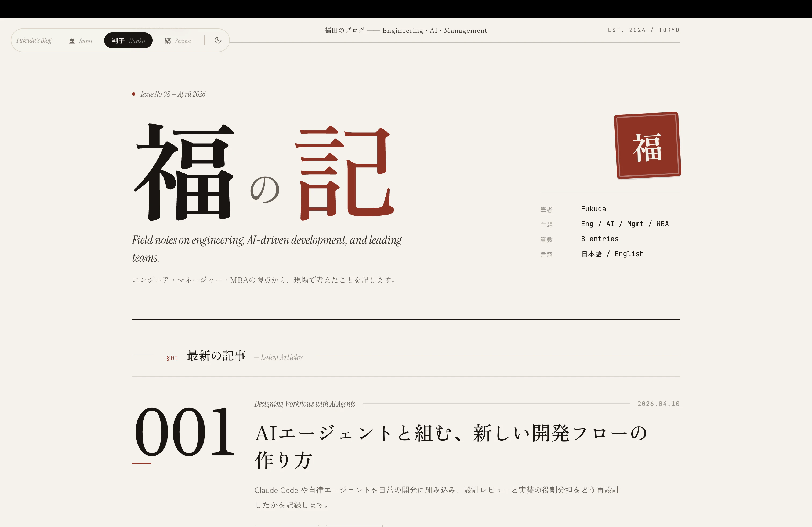
Task: Select the active Hanko theme pill
Action: click(128, 40)
